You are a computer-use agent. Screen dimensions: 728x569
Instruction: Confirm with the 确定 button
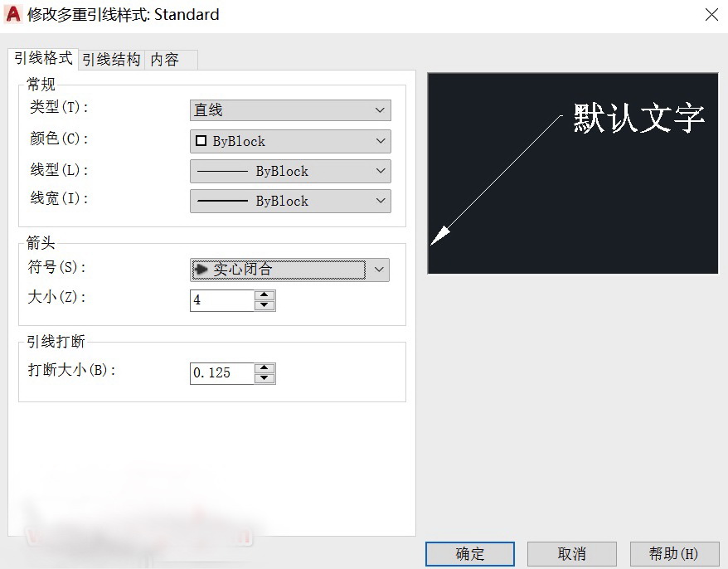pyautogui.click(x=470, y=554)
